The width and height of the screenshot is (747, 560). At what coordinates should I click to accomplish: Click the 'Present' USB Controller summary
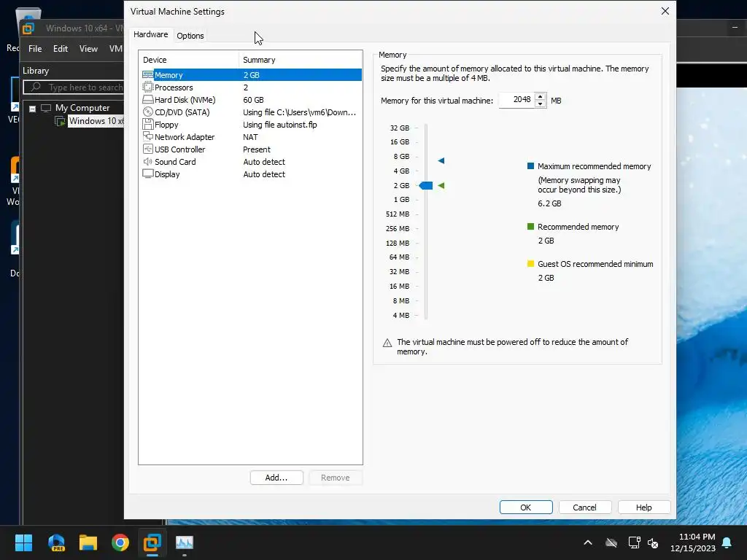[x=256, y=149]
